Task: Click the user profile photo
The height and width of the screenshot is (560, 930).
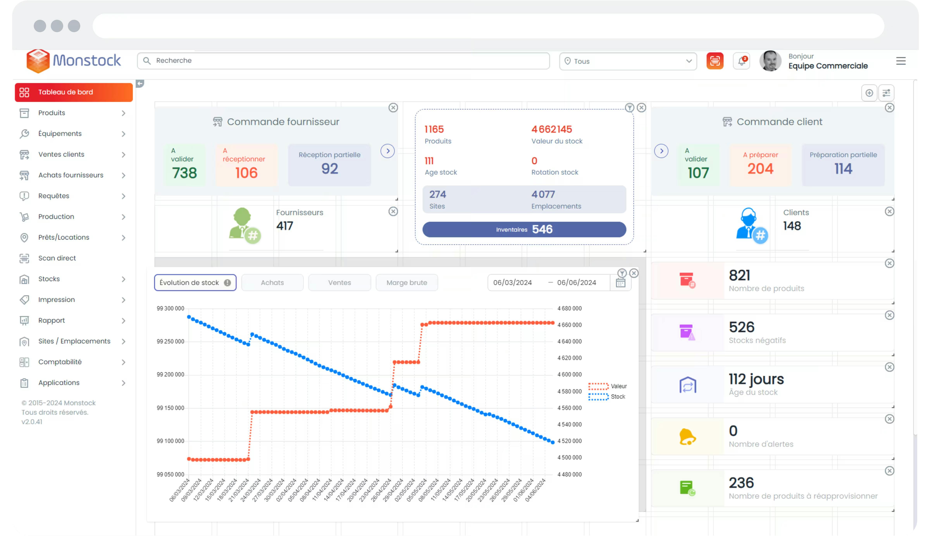Action: [x=770, y=61]
